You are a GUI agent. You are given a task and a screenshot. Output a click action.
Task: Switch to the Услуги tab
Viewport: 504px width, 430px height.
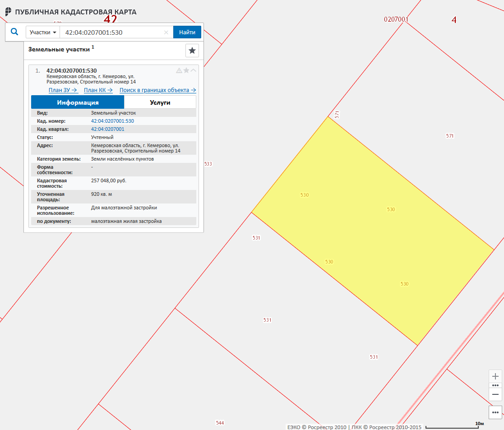coord(160,102)
